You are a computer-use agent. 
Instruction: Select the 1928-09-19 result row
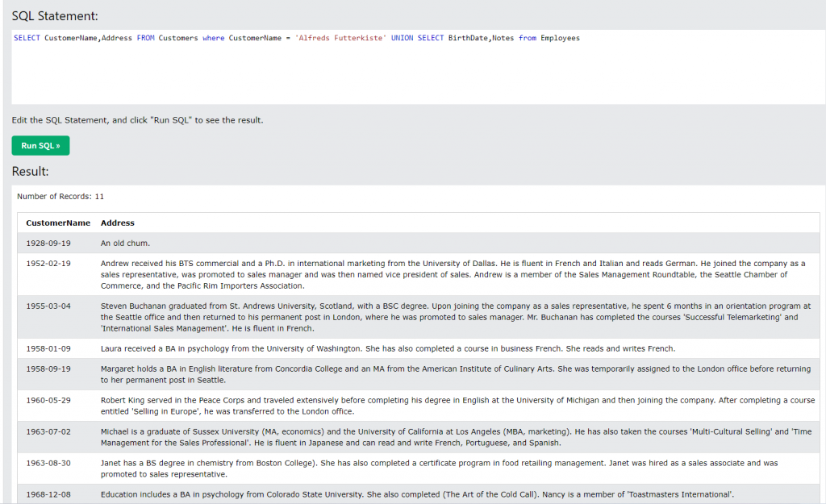(419, 244)
